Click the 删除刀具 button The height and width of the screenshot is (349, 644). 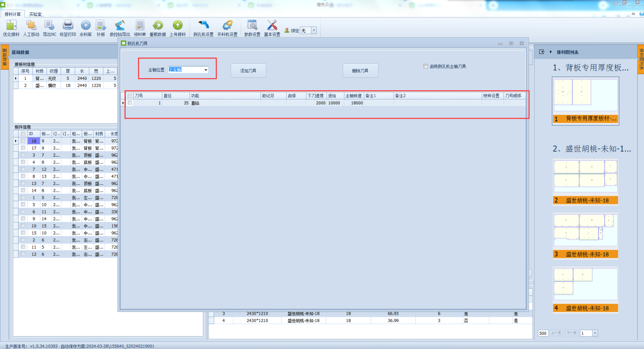(x=360, y=71)
